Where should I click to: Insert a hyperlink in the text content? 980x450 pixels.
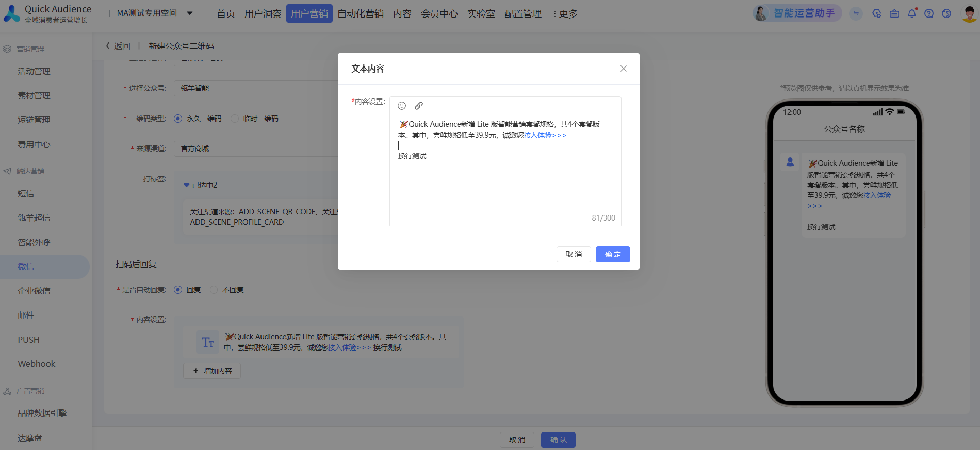click(419, 106)
